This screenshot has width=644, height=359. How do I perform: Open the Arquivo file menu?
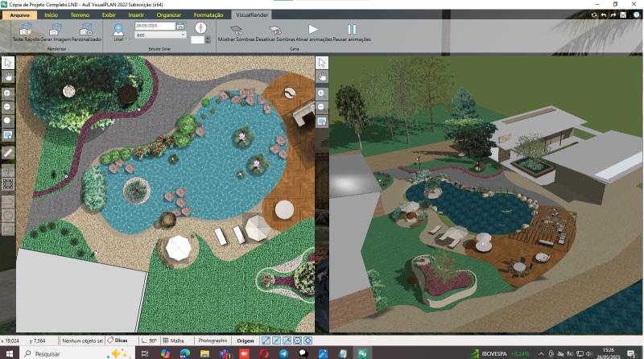pyautogui.click(x=19, y=14)
